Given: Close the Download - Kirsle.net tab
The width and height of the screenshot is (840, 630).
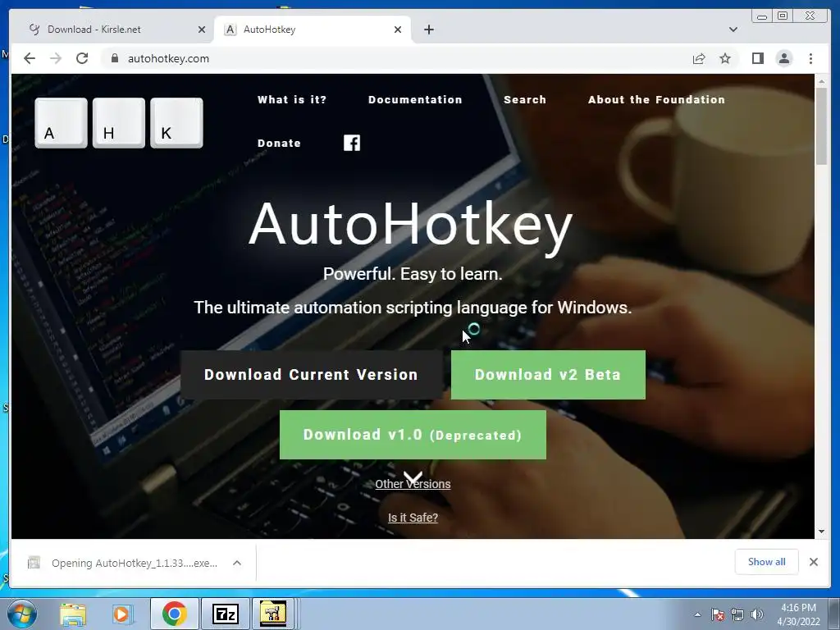Looking at the screenshot, I should (202, 30).
